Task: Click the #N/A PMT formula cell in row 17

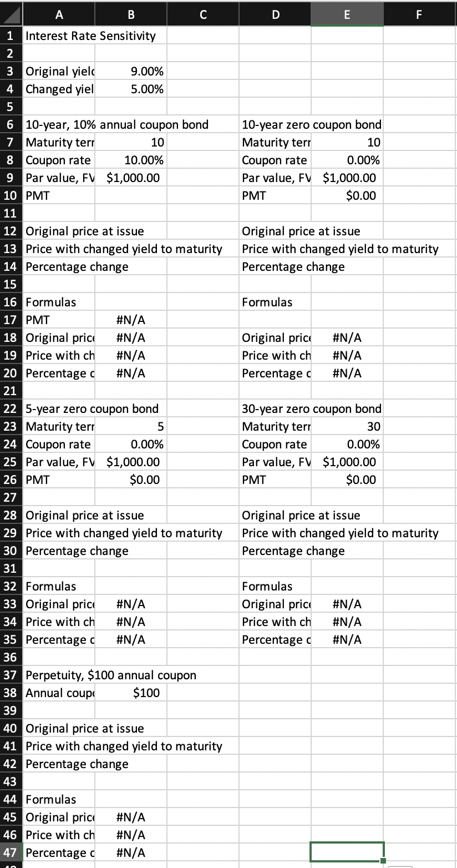Action: point(131,319)
